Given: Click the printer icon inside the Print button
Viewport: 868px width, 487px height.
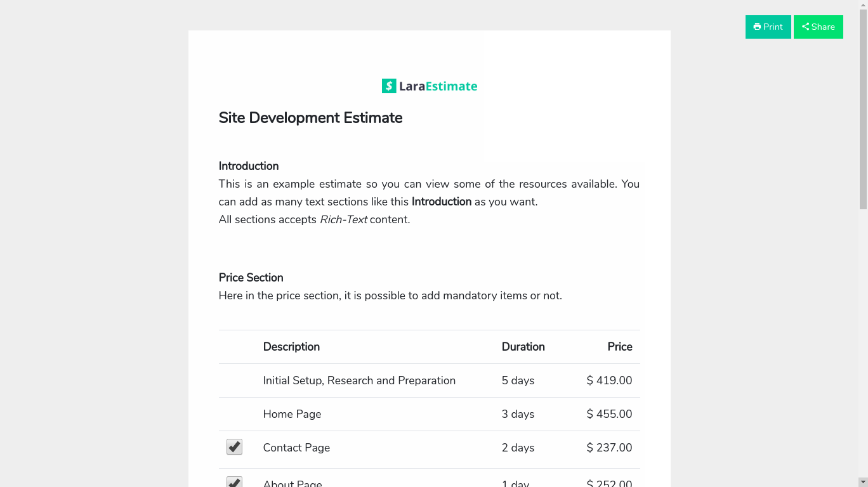Looking at the screenshot, I should pos(758,27).
